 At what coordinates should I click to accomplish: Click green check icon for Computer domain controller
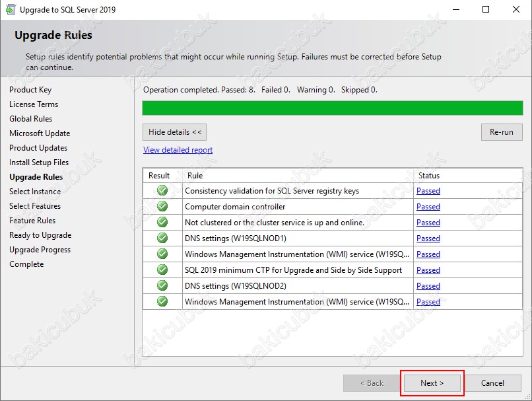point(162,206)
